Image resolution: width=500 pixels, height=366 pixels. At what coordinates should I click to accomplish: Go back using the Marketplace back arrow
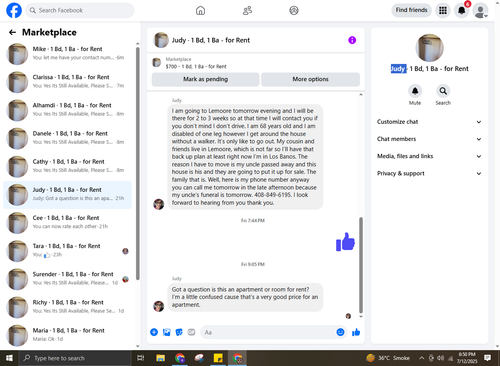pyautogui.click(x=12, y=32)
